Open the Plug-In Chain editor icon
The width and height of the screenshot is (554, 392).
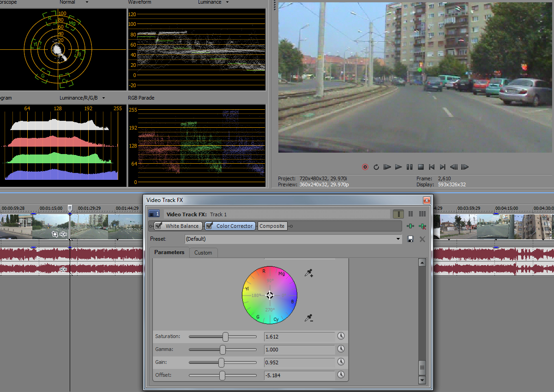click(410, 226)
